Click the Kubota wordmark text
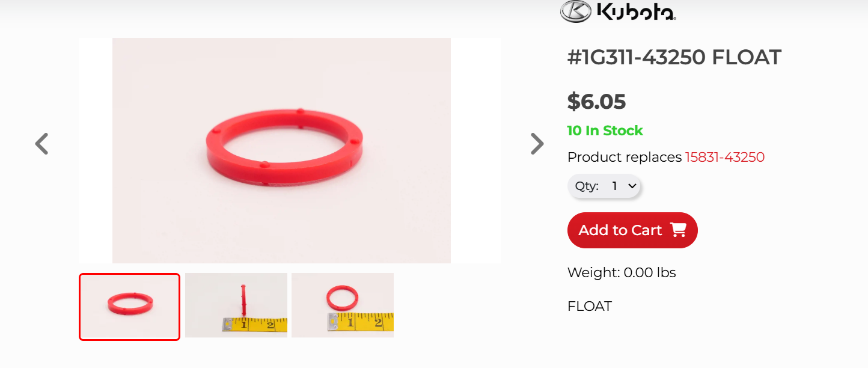 point(637,11)
